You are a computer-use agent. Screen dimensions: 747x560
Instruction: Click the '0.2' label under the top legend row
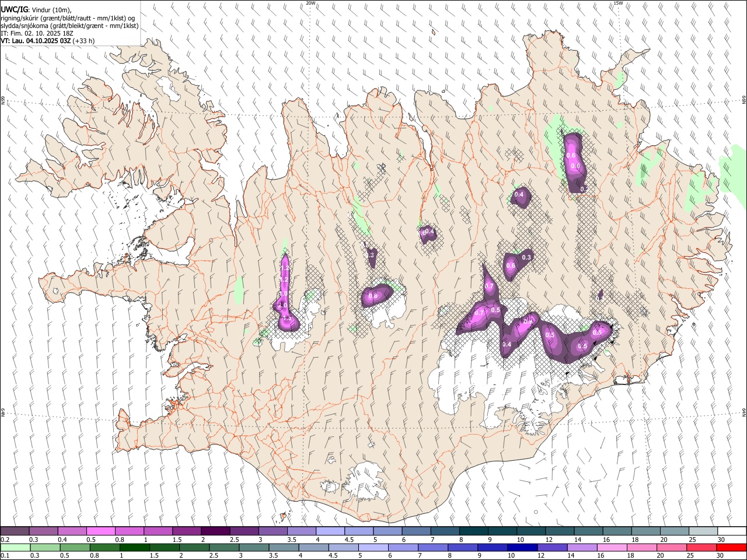coord(5,540)
